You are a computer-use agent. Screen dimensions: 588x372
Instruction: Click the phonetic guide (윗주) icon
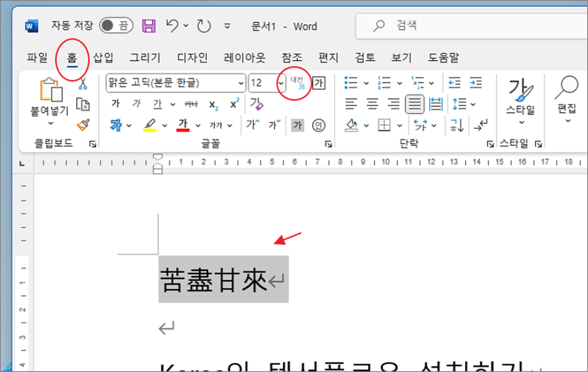(297, 83)
